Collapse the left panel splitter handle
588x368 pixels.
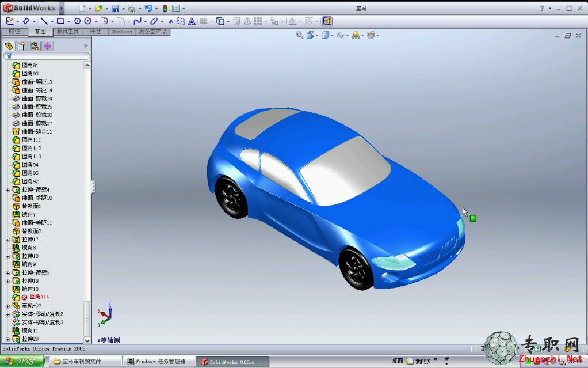pos(93,187)
